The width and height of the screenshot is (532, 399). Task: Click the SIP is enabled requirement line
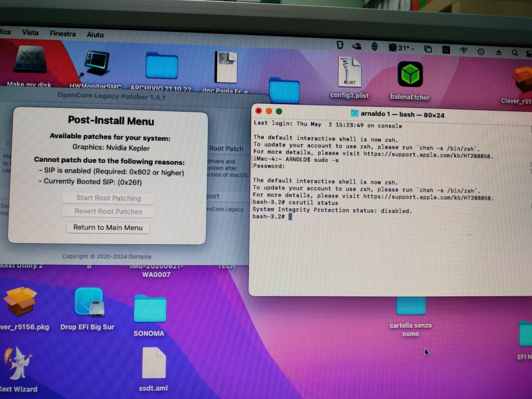click(x=112, y=172)
